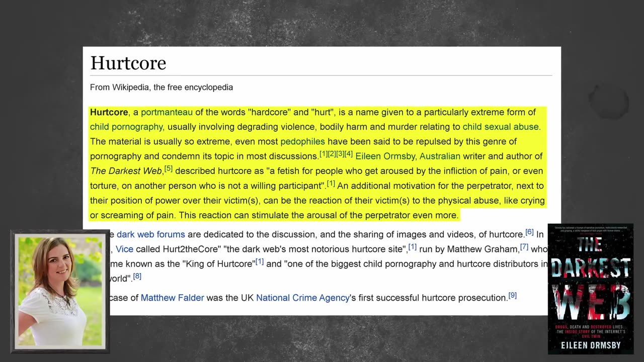This screenshot has width=644, height=362.
Task: Click citation [3] after 'most discussions.'
Action: (x=341, y=154)
